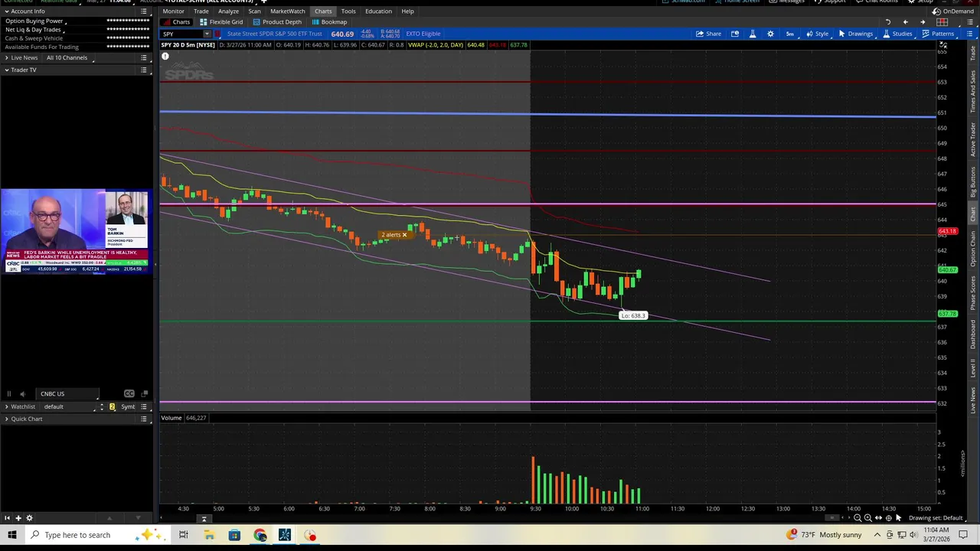Open the symbol dropdown arrow beside SPY
980x551 pixels.
tap(207, 34)
